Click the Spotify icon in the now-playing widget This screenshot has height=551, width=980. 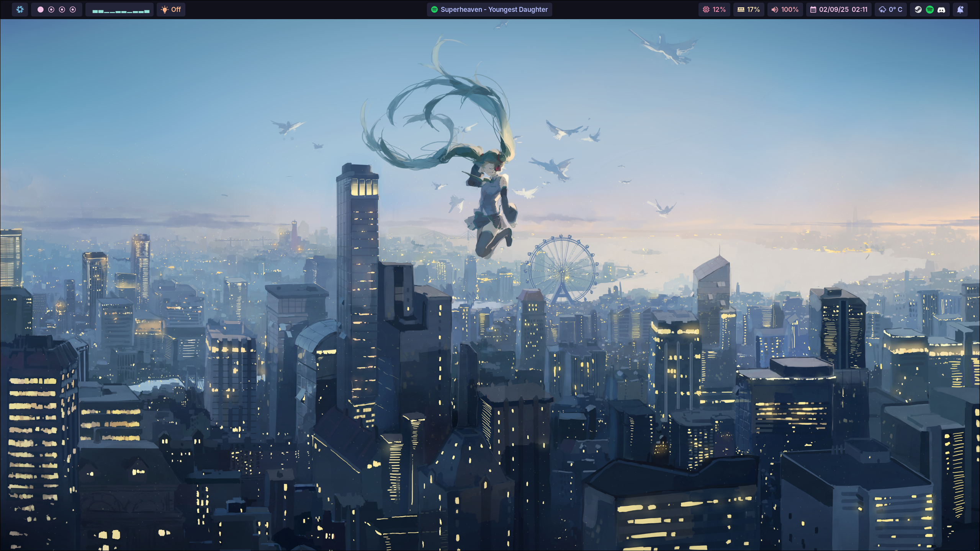[x=434, y=10]
